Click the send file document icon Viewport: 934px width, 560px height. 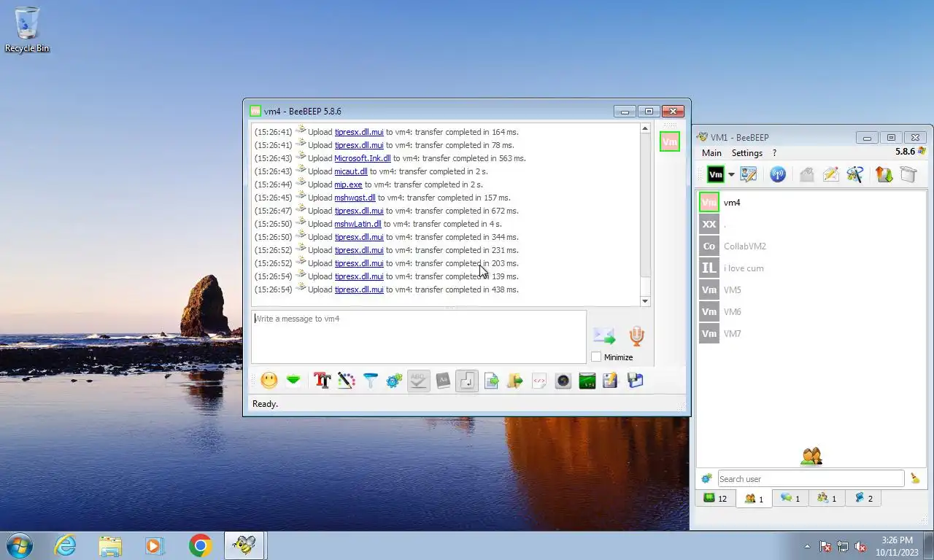(x=491, y=381)
